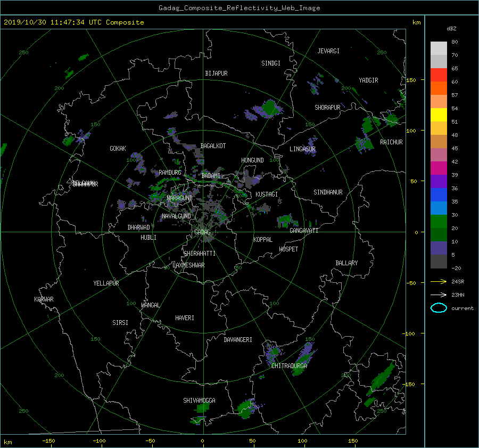Viewport: 479px width, 448px height.
Task: Click the HOSPET city label
Action: (288, 249)
